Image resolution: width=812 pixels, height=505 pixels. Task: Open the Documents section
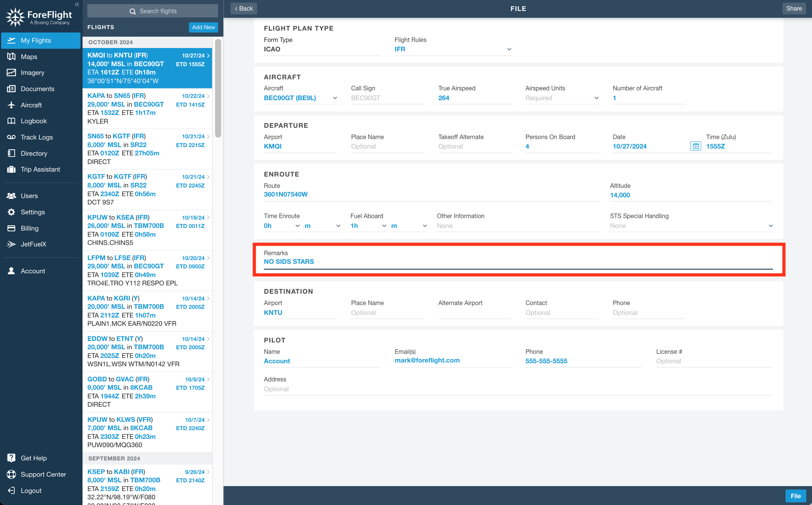[x=37, y=89]
